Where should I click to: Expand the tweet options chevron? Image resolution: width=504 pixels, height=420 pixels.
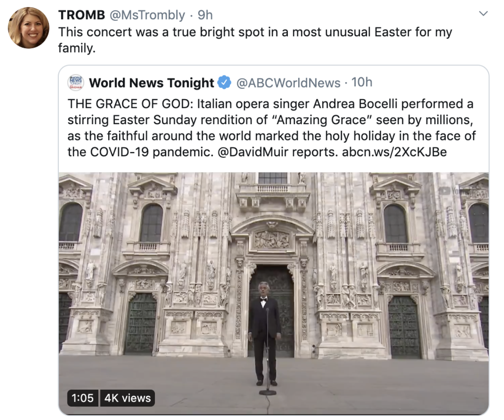tap(483, 14)
